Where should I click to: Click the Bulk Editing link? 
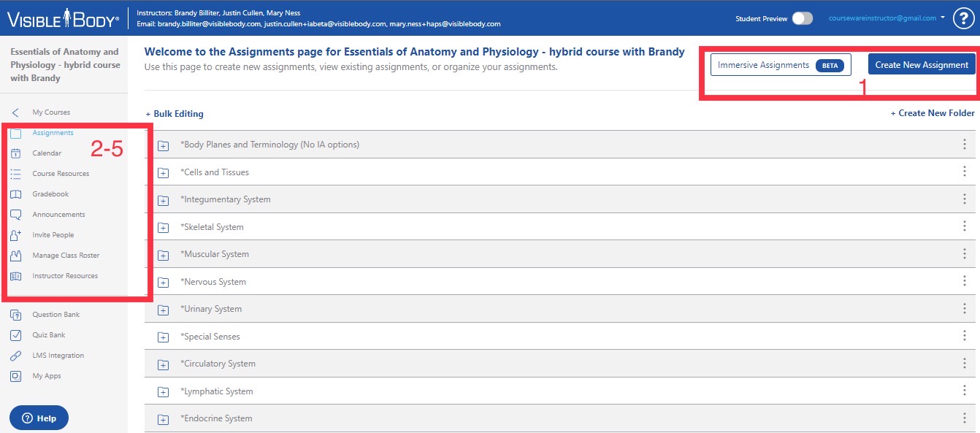click(175, 114)
